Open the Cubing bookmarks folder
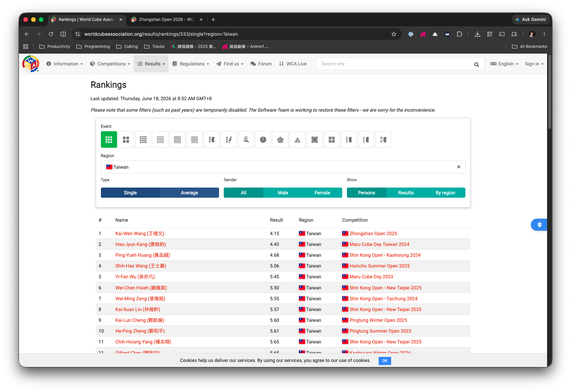 (127, 47)
